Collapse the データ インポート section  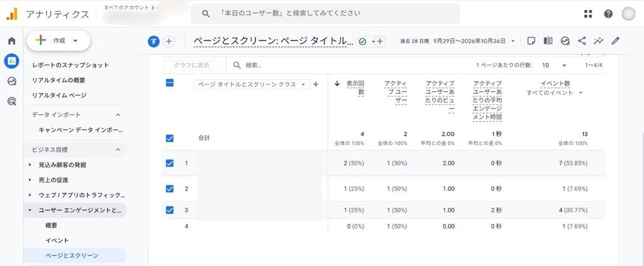[118, 115]
